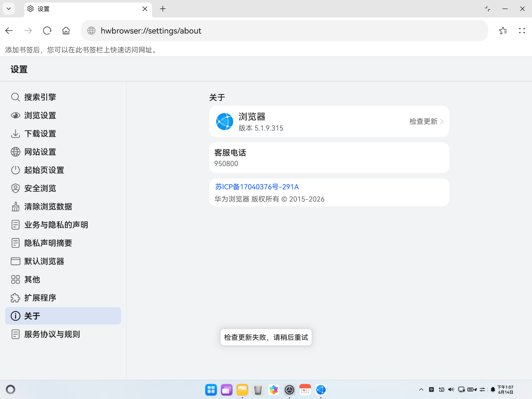Click the address bar showing hwbrowser://settings/about
Image resolution: width=532 pixels, height=399 pixels.
click(x=285, y=31)
